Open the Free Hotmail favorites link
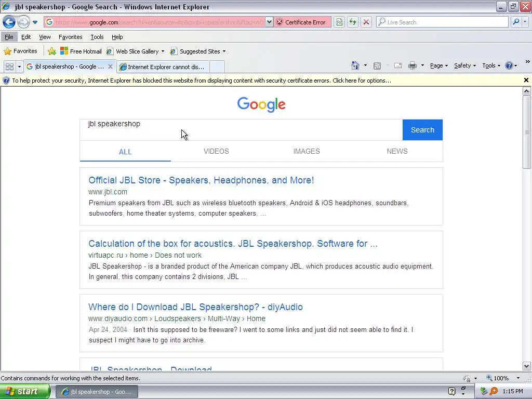 click(81, 51)
